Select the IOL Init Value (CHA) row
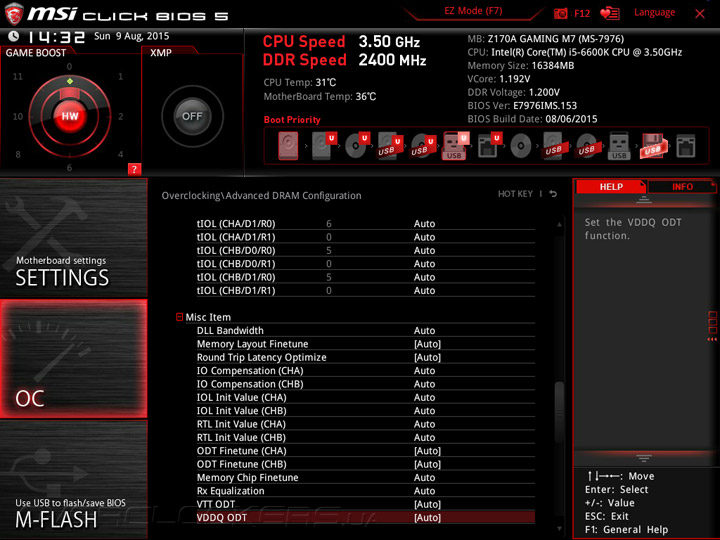 click(x=366, y=397)
